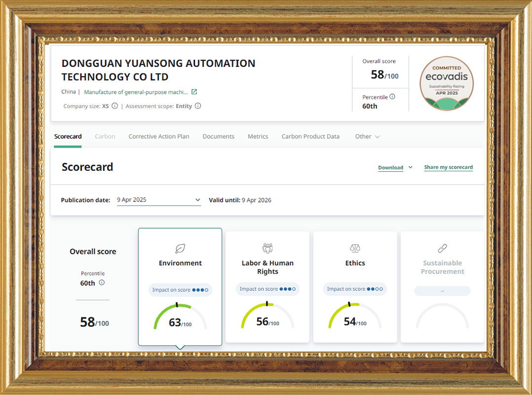Select the Environment score card

180,287
